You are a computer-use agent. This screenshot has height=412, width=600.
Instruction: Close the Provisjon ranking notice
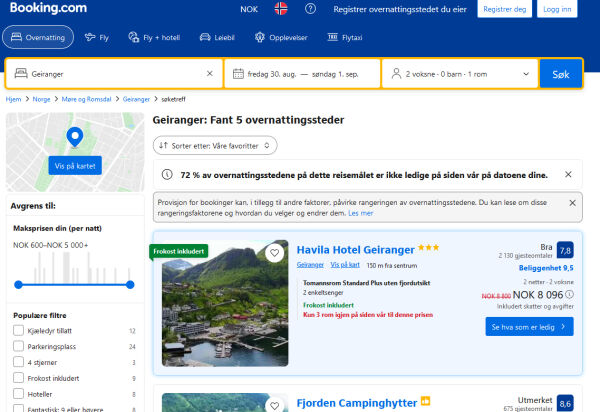tap(572, 203)
